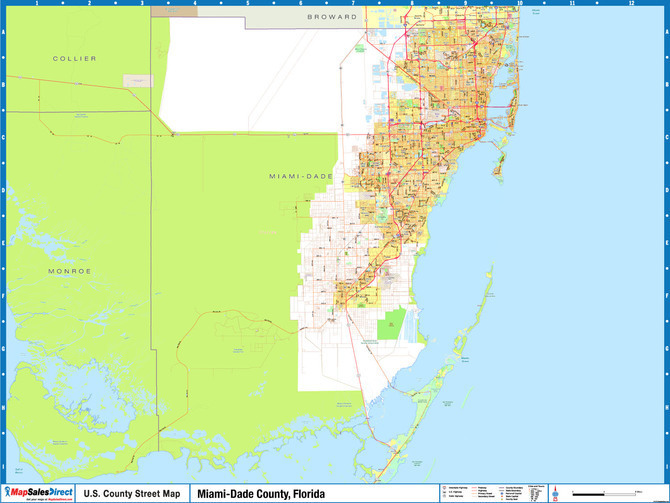Click grid column number 4 on top border
The width and height of the screenshot is (670, 503).
point(195,3)
